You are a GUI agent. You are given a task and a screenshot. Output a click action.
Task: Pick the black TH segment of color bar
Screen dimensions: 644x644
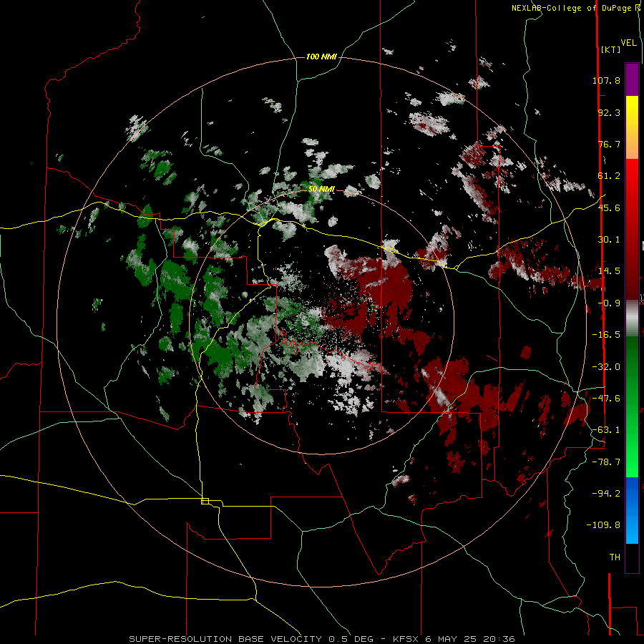632,557
